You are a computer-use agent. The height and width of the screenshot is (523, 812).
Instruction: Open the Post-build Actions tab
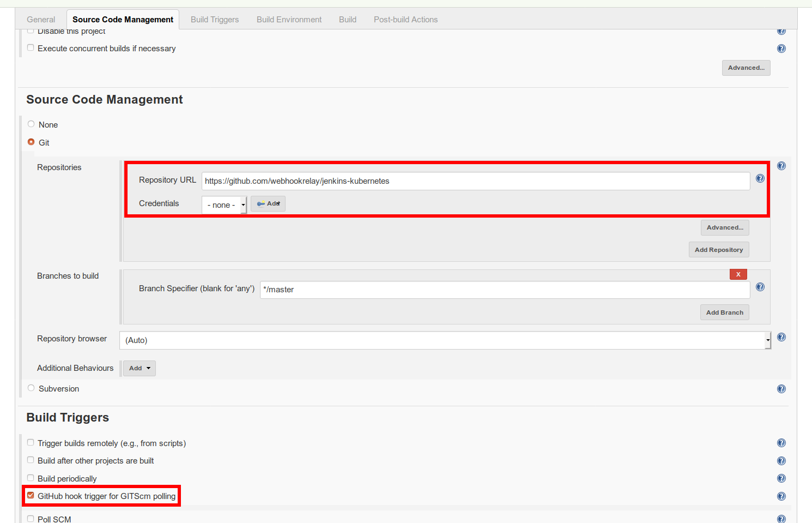click(x=405, y=19)
